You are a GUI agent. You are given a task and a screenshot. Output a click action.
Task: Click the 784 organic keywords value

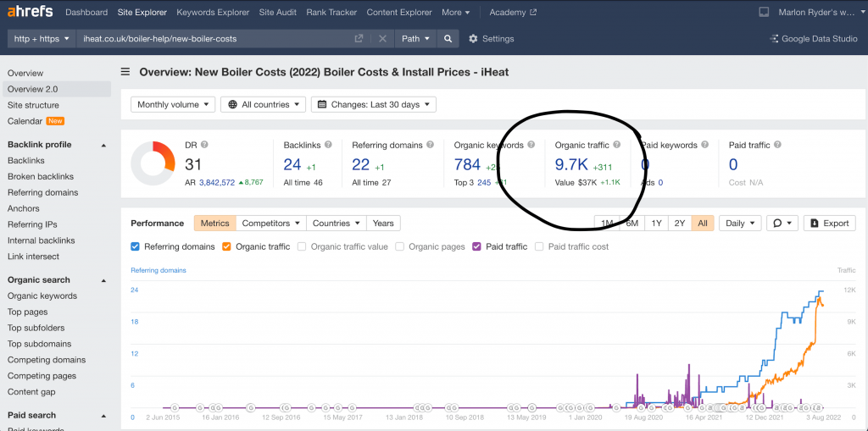(x=467, y=164)
